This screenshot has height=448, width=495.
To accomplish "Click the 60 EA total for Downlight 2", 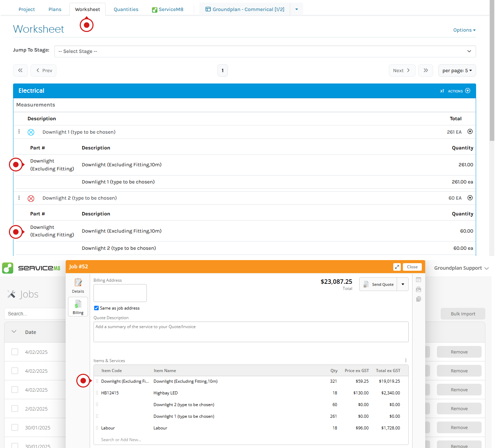I will [455, 198].
